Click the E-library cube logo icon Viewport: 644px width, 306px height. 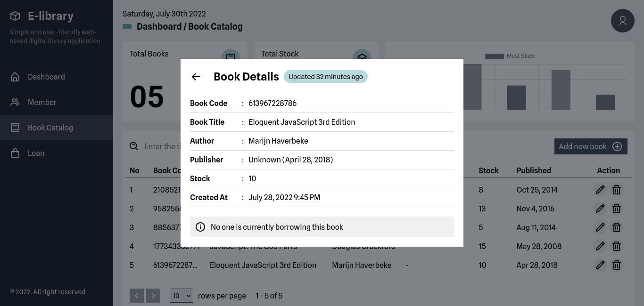[15, 16]
